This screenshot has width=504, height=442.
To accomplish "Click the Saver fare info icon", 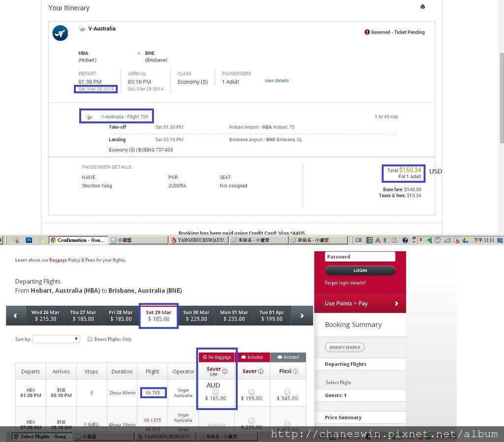I will (x=261, y=371).
